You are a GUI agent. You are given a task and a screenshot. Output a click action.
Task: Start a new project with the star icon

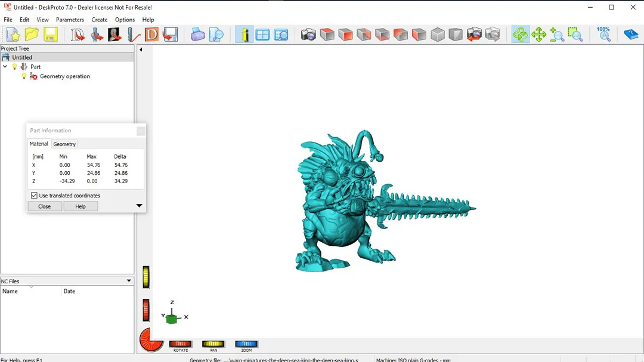click(13, 35)
